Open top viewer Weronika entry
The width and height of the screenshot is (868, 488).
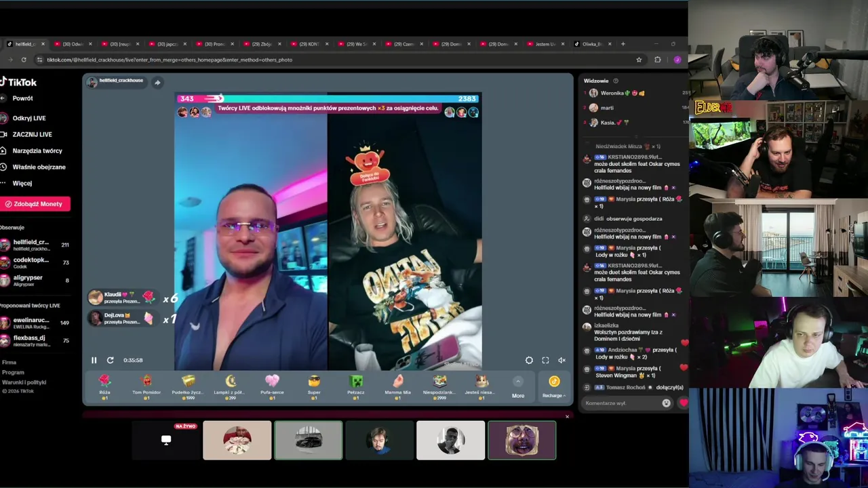click(x=636, y=93)
